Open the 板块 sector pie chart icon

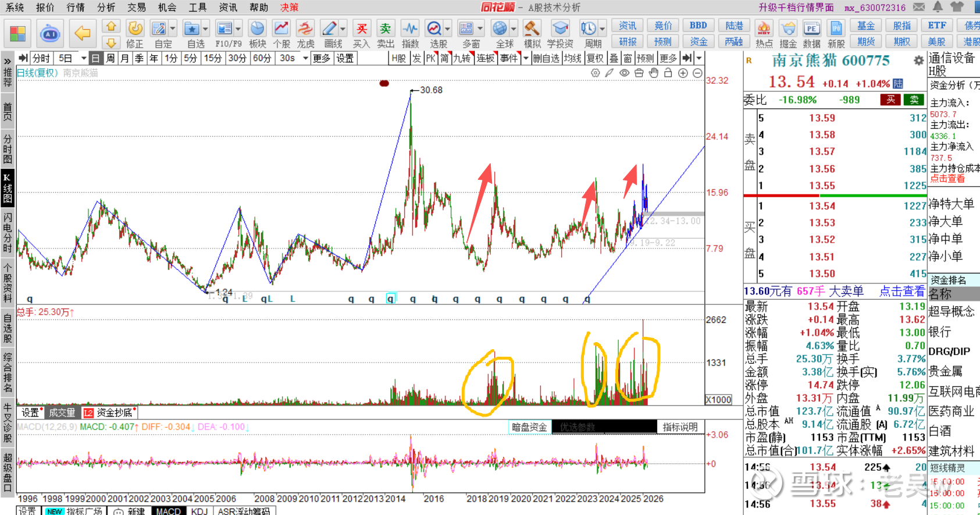coord(257,34)
